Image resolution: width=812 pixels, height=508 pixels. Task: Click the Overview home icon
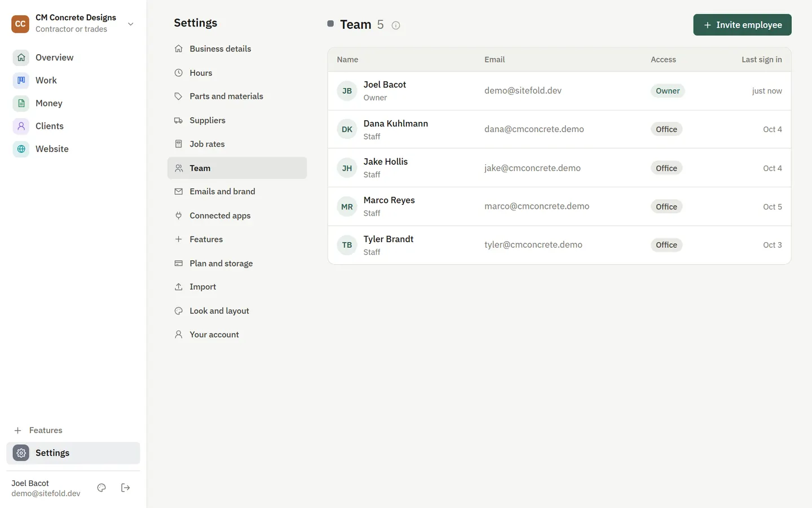pos(21,58)
